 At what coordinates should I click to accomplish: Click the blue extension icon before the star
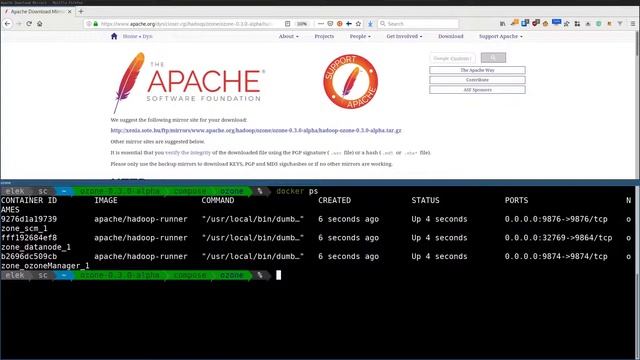[x=349, y=24]
